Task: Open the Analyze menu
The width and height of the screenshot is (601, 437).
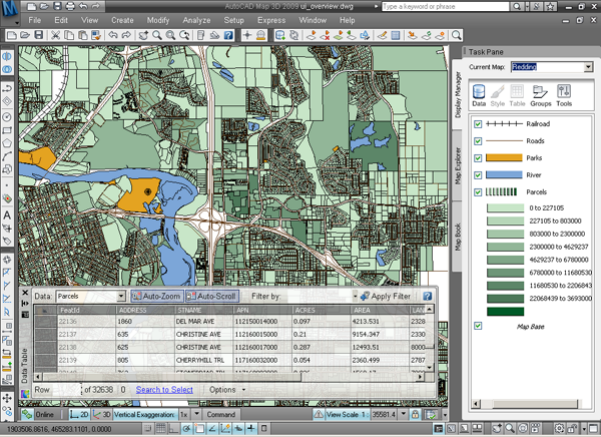Action: (199, 19)
